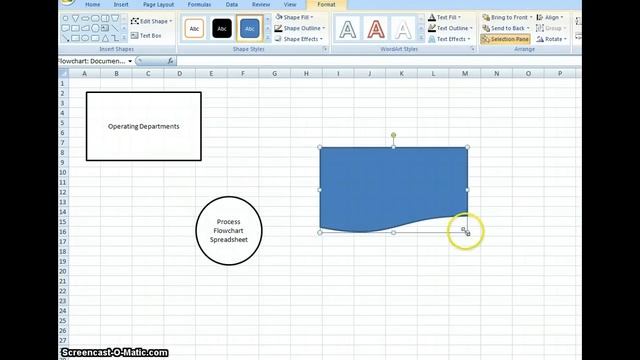Click the Shape Effects icon

[x=278, y=39]
